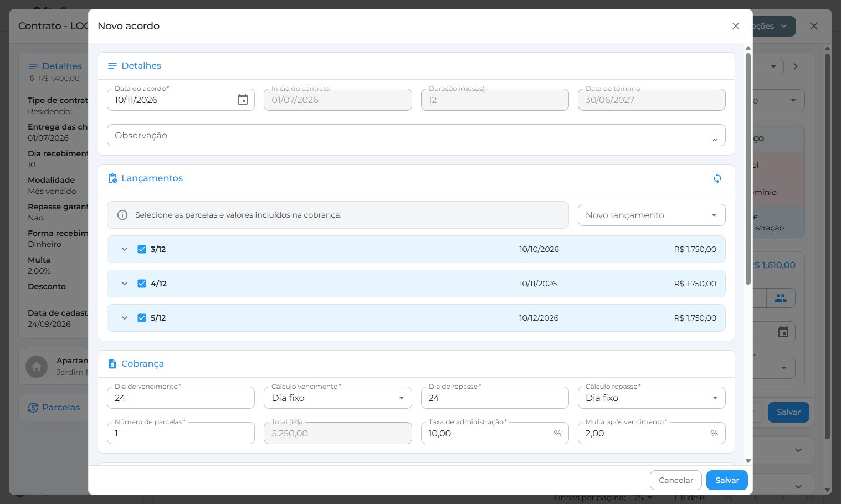Image resolution: width=841 pixels, height=504 pixels.
Task: Uncheck the 4/12 installment checkbox
Action: tap(142, 284)
